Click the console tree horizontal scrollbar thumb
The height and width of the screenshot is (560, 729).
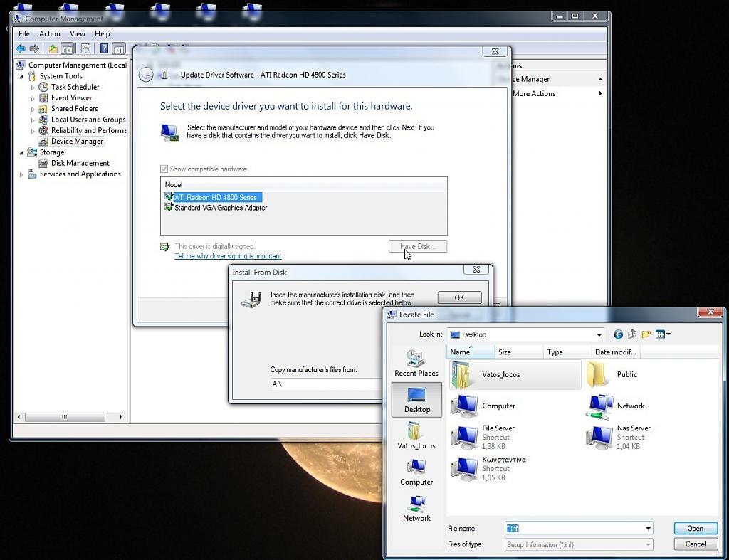click(65, 417)
